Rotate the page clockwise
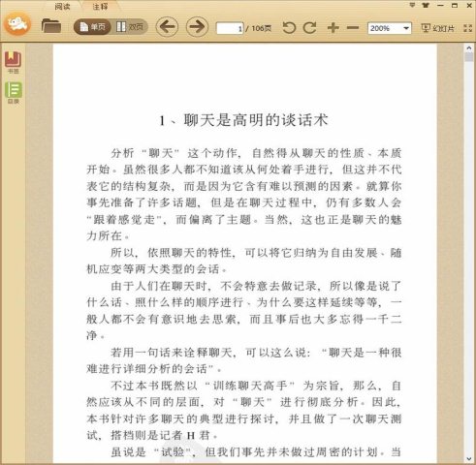Viewport: 476px width, 465px height. (310, 28)
